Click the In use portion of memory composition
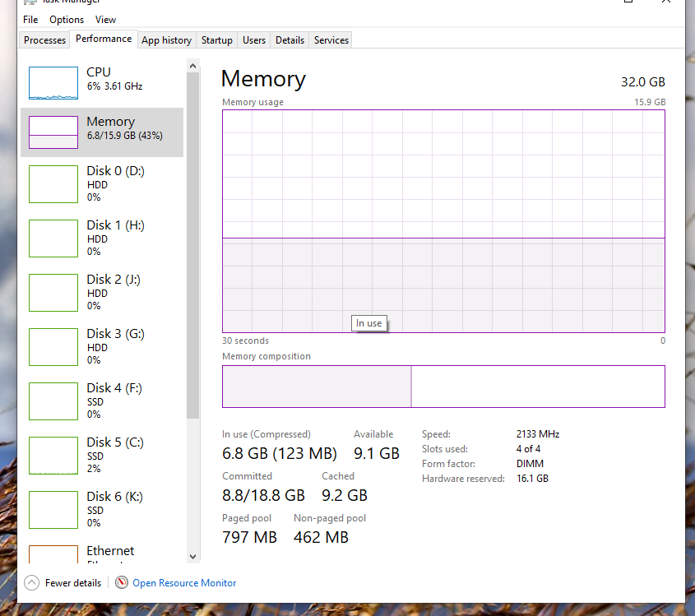The height and width of the screenshot is (616, 695). coord(317,387)
